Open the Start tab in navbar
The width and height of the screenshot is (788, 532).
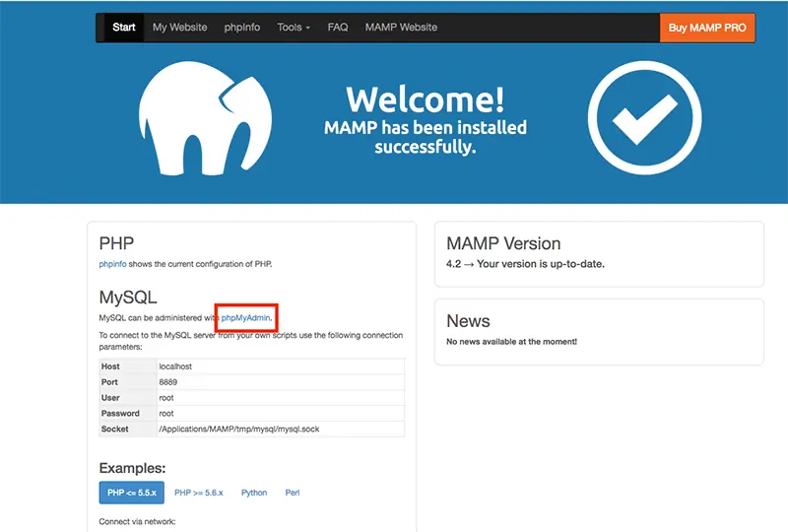point(124,28)
